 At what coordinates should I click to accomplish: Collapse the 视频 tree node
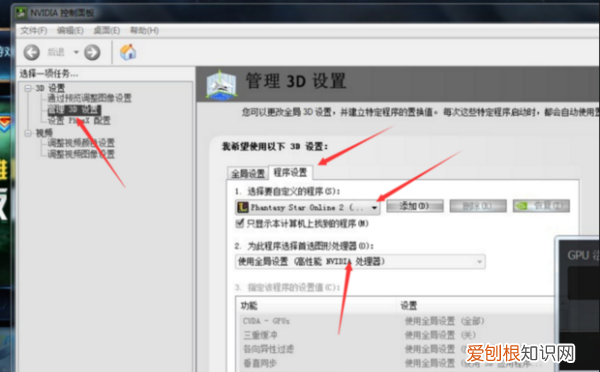click(x=28, y=133)
